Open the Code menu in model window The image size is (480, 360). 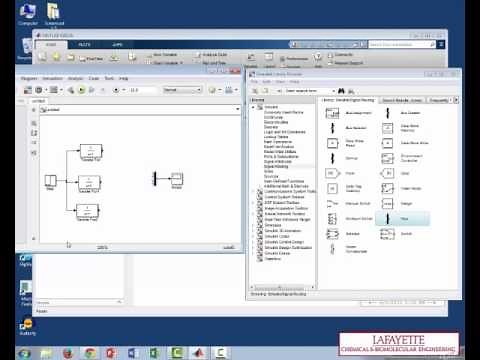(94, 78)
